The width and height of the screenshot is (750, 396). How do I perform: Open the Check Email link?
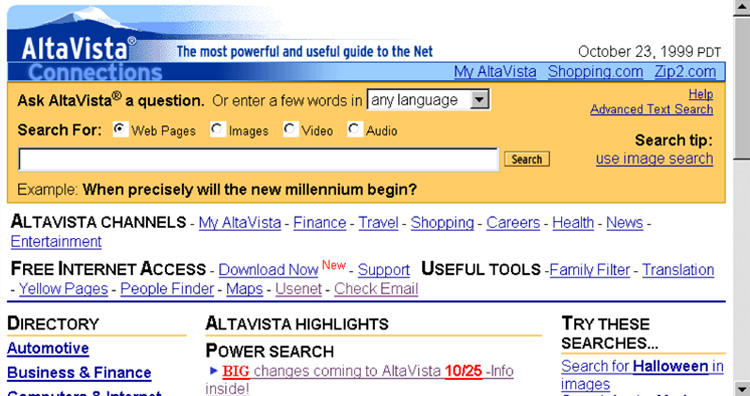point(376,289)
